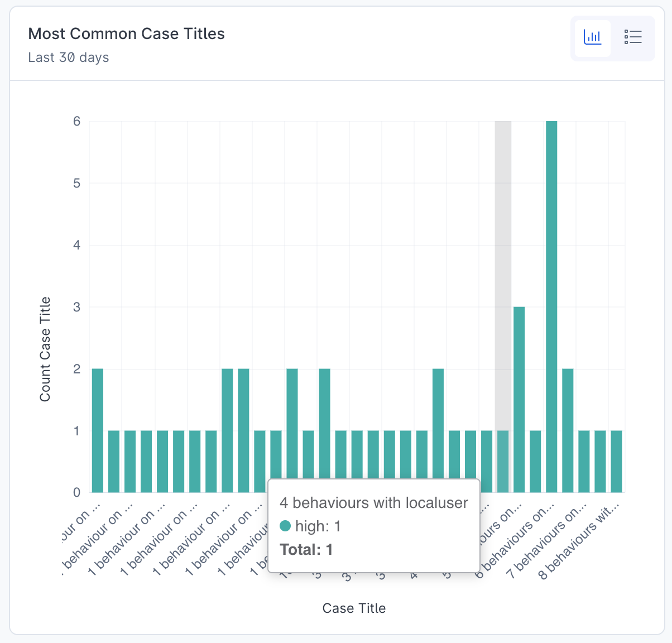Click the y-axis tick value 4

pyautogui.click(x=77, y=245)
